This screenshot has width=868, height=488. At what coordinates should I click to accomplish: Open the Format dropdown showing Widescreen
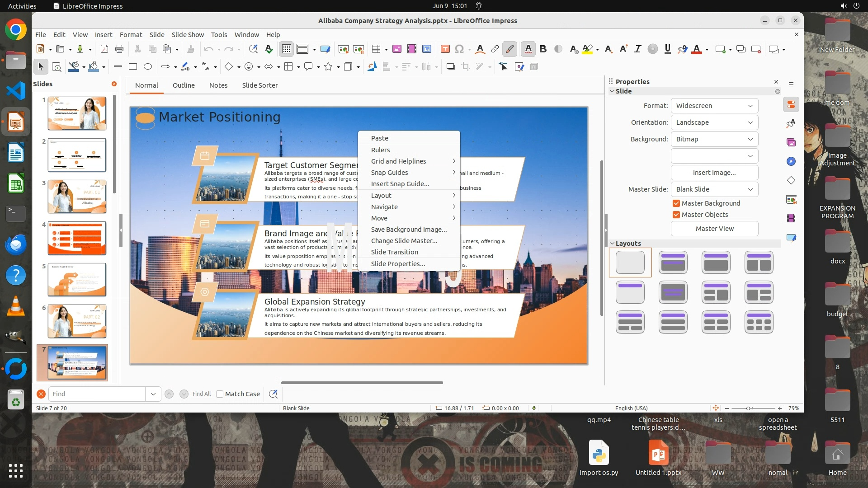click(714, 106)
